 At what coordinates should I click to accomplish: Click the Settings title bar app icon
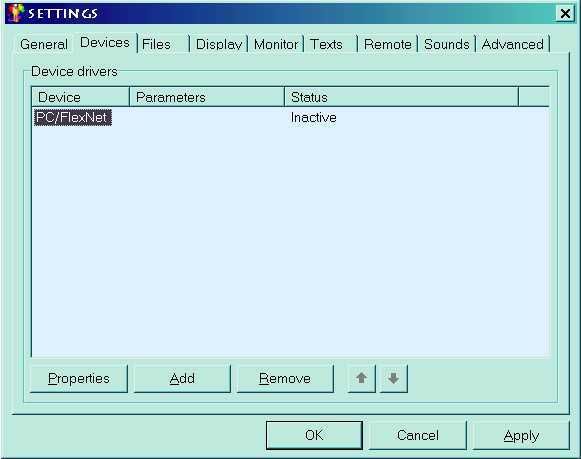tap(16, 13)
